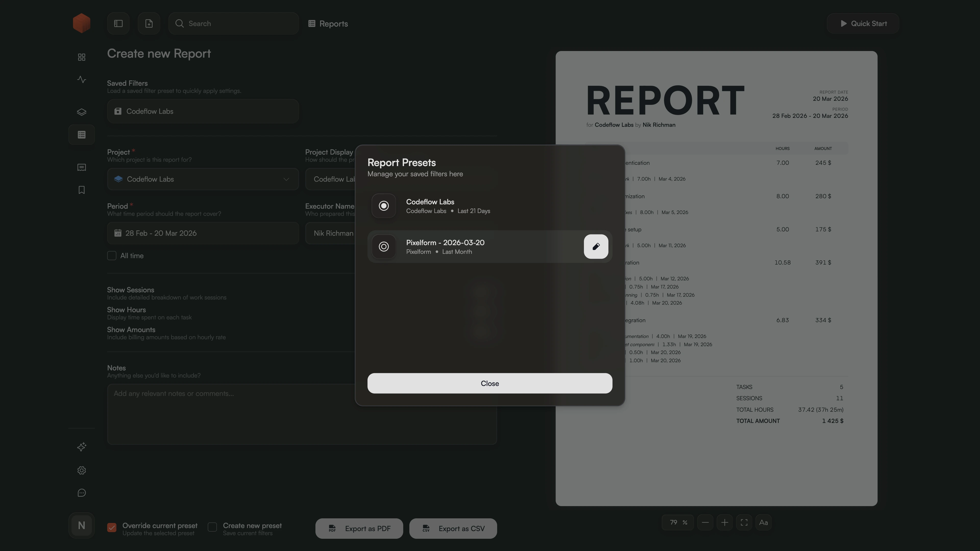Screen dimensions: 980x551
Task: Uncheck Override current preset
Action: (112, 528)
